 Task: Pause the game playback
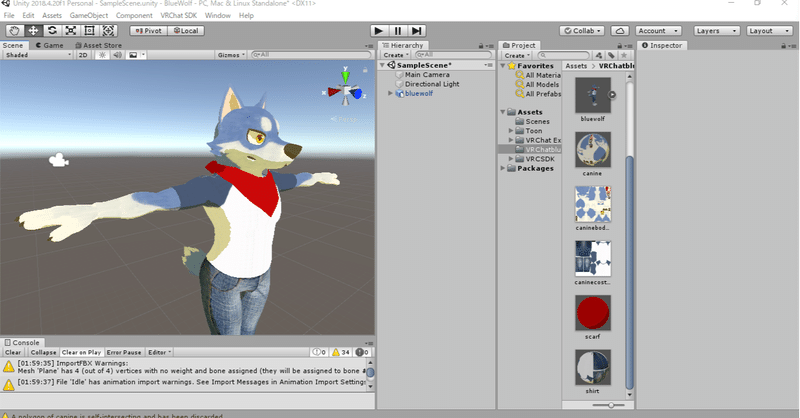pyautogui.click(x=398, y=31)
